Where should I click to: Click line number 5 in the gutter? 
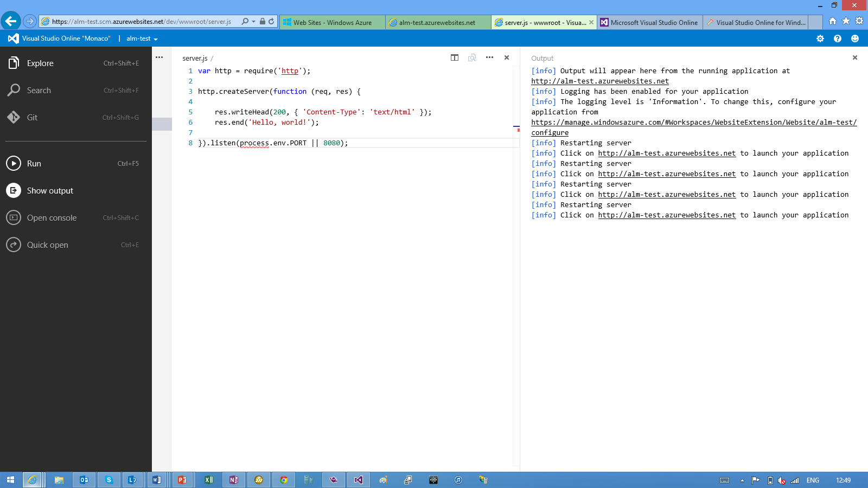coord(190,112)
